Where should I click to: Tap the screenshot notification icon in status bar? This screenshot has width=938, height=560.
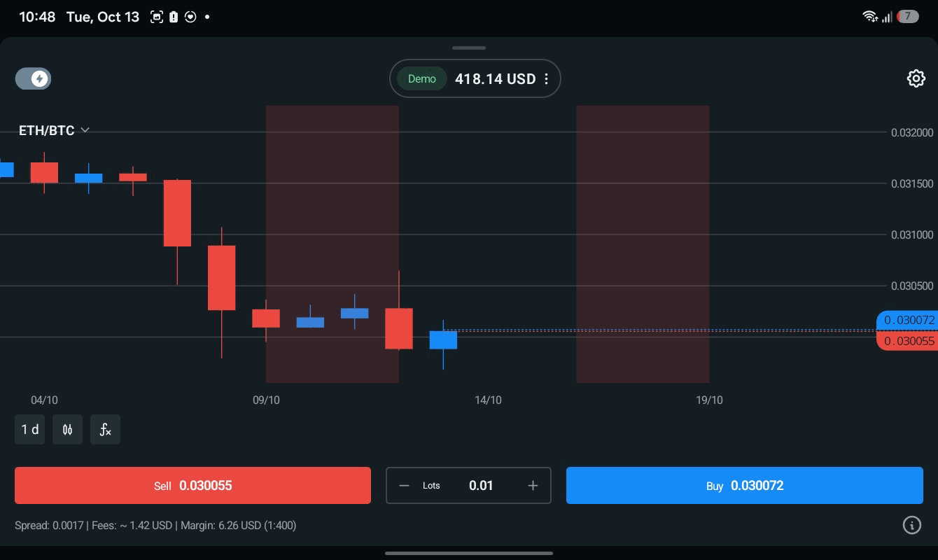(x=157, y=17)
